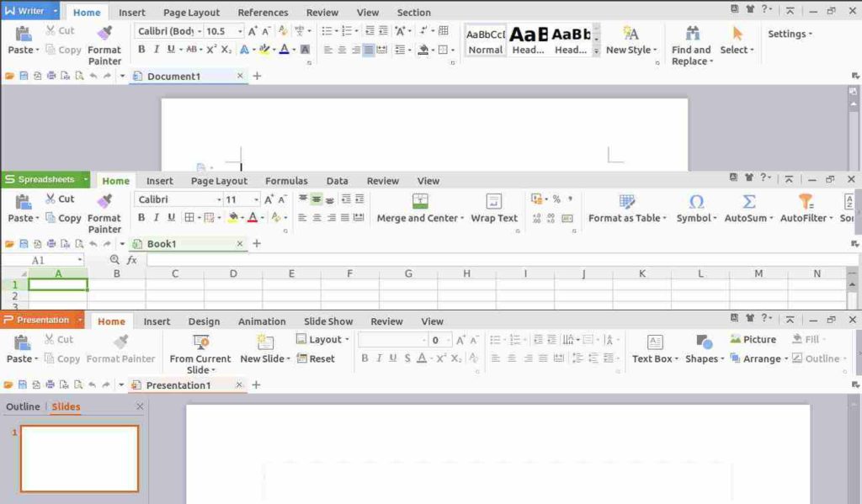Screen dimensions: 862x504
Task: Apply fill color in the Spreadsheets ribbon
Action: point(233,218)
